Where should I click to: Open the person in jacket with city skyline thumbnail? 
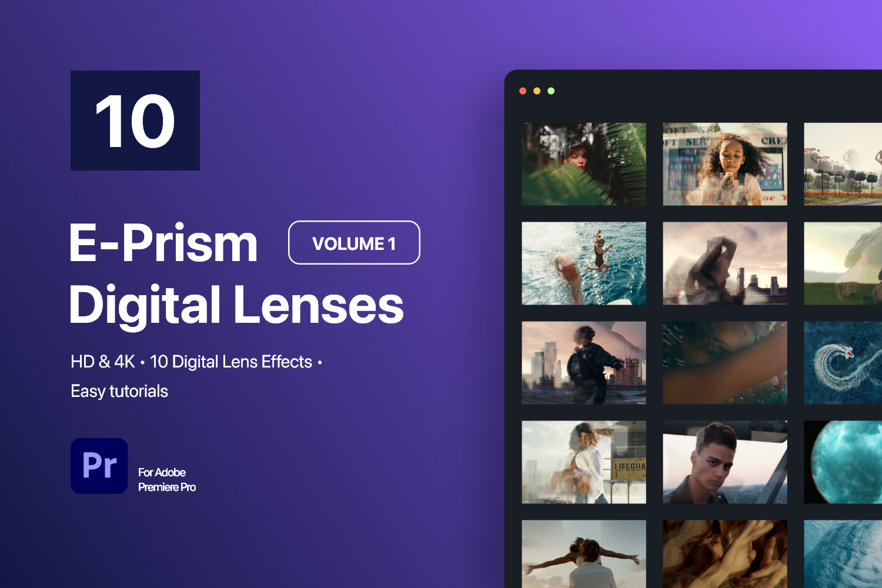click(584, 363)
